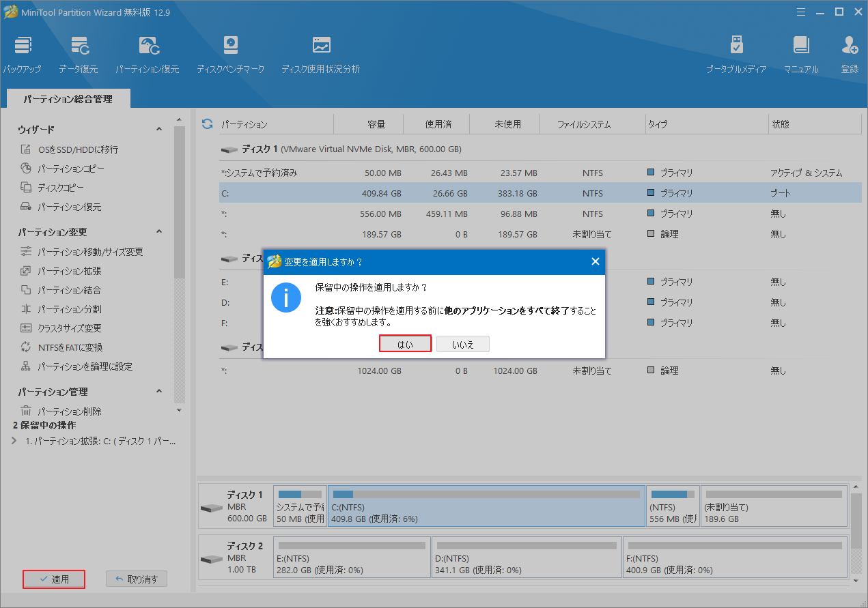Click the refresh icon beside パーティション header
868x608 pixels.
pyautogui.click(x=208, y=124)
